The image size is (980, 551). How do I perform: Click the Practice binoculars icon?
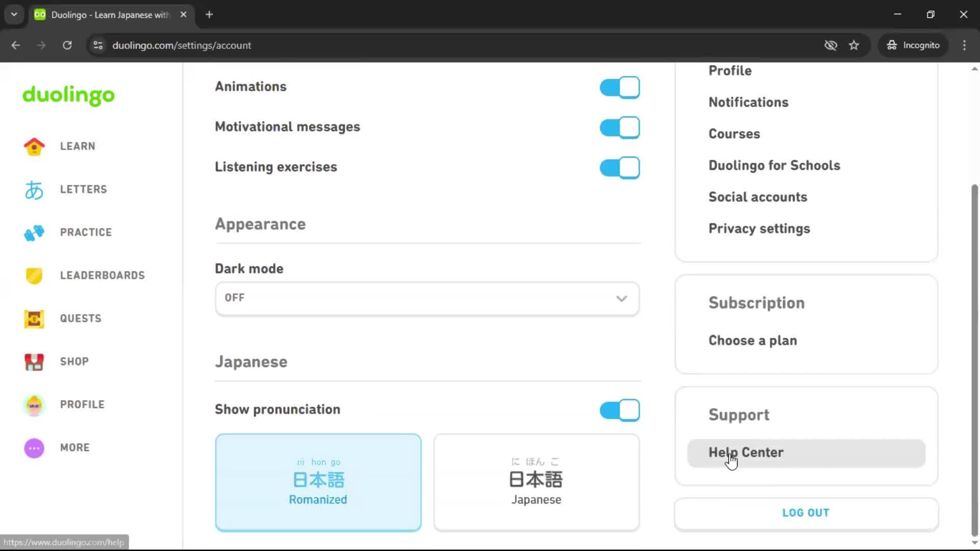pyautogui.click(x=34, y=233)
